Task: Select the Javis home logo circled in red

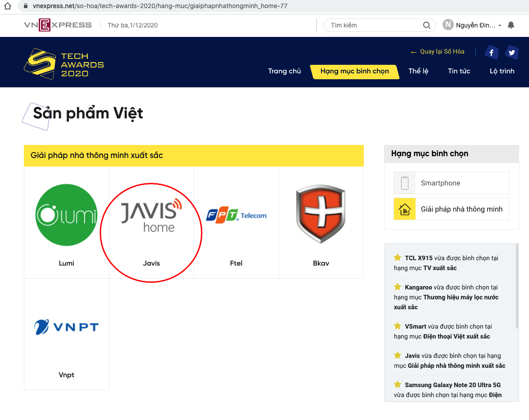Action: coord(151,215)
